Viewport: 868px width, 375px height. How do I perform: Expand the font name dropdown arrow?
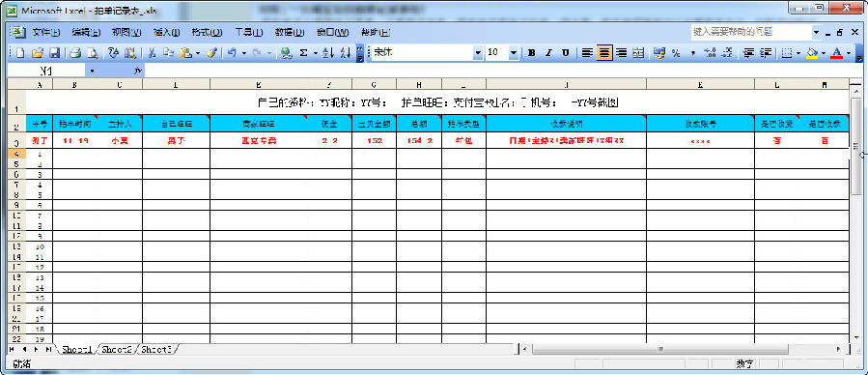478,53
